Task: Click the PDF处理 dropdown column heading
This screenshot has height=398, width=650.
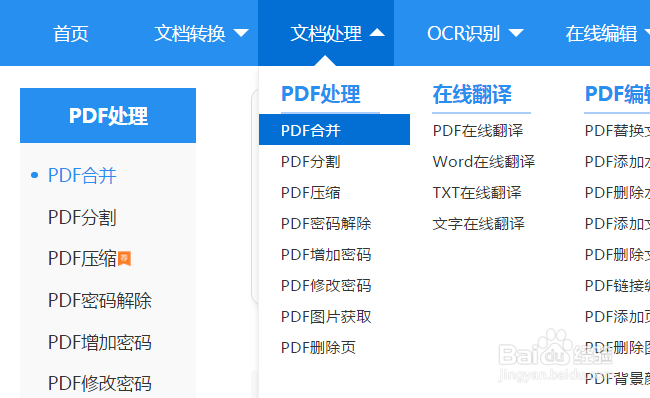Action: [x=321, y=94]
